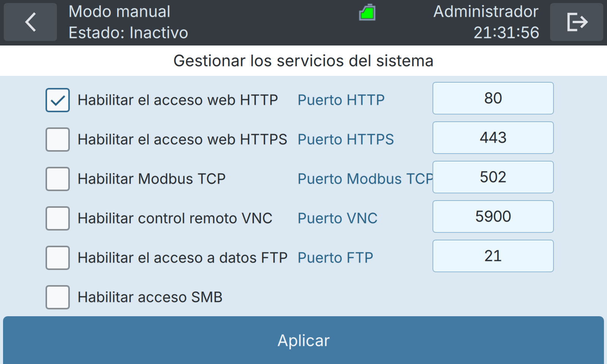Click the 'Administrador' user label

coord(486,12)
